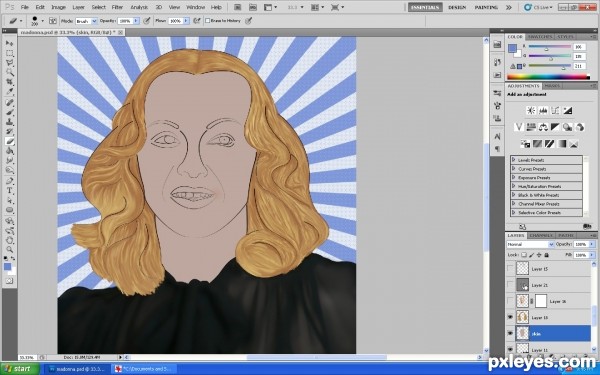Show Layer 21 visibility box
This screenshot has width=600, height=375.
[x=510, y=285]
